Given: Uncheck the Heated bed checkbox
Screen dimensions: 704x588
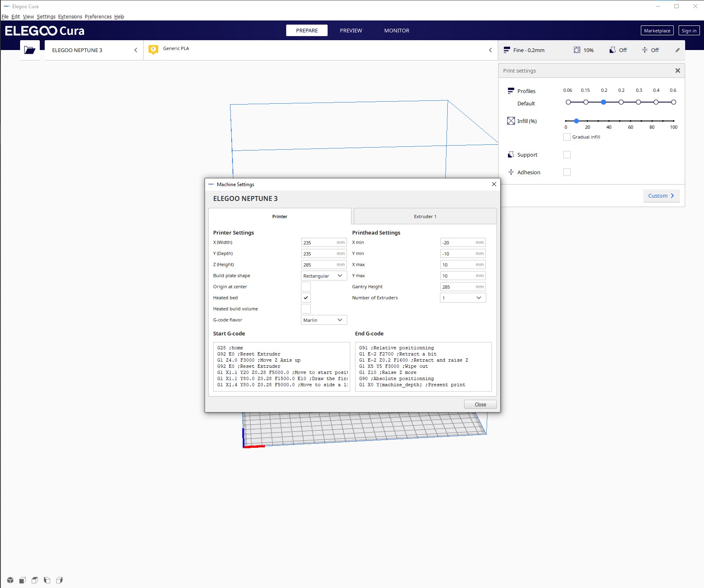Looking at the screenshot, I should [306, 298].
